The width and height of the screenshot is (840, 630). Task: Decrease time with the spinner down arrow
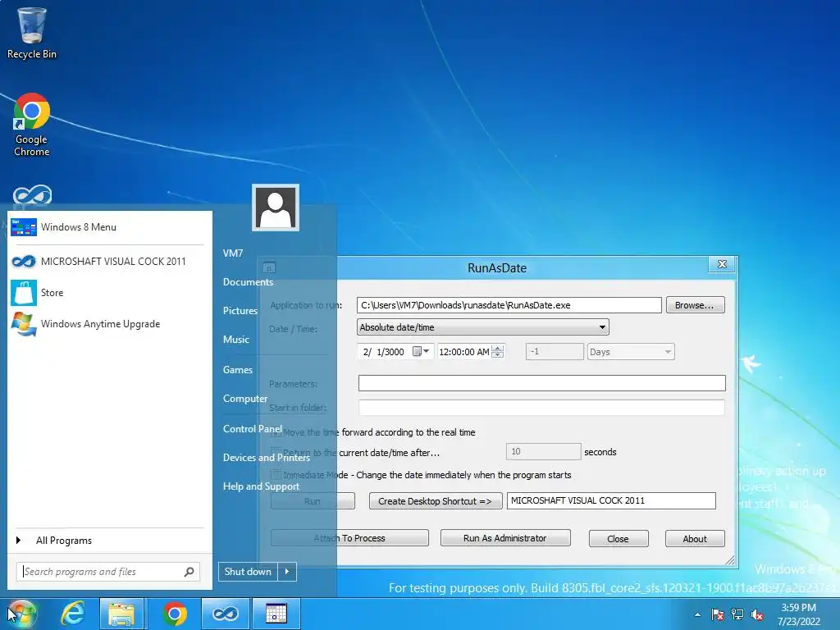498,355
